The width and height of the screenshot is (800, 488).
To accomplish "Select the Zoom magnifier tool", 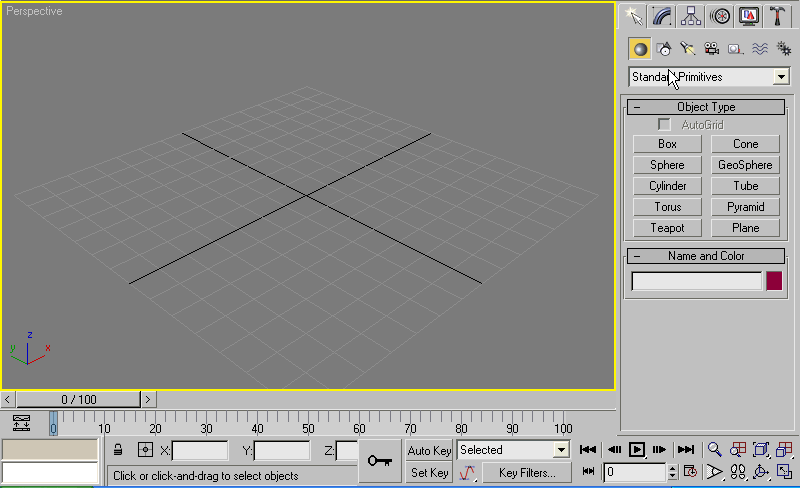I will point(714,450).
